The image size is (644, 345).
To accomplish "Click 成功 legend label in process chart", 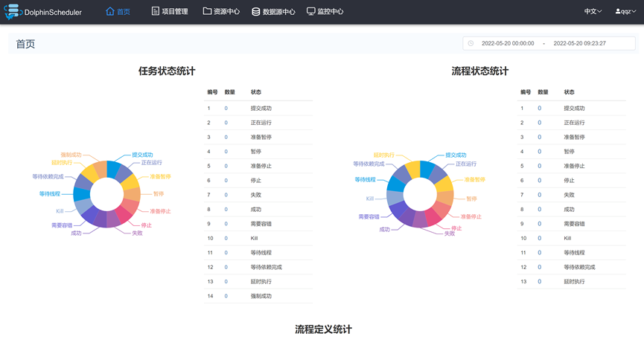I will [384, 229].
